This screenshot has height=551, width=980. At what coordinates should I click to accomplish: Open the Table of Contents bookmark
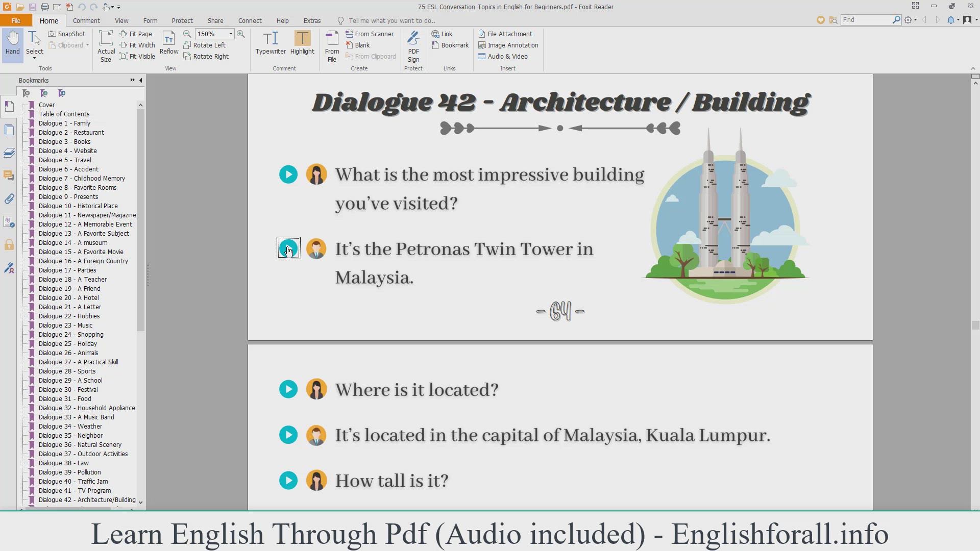tap(64, 114)
